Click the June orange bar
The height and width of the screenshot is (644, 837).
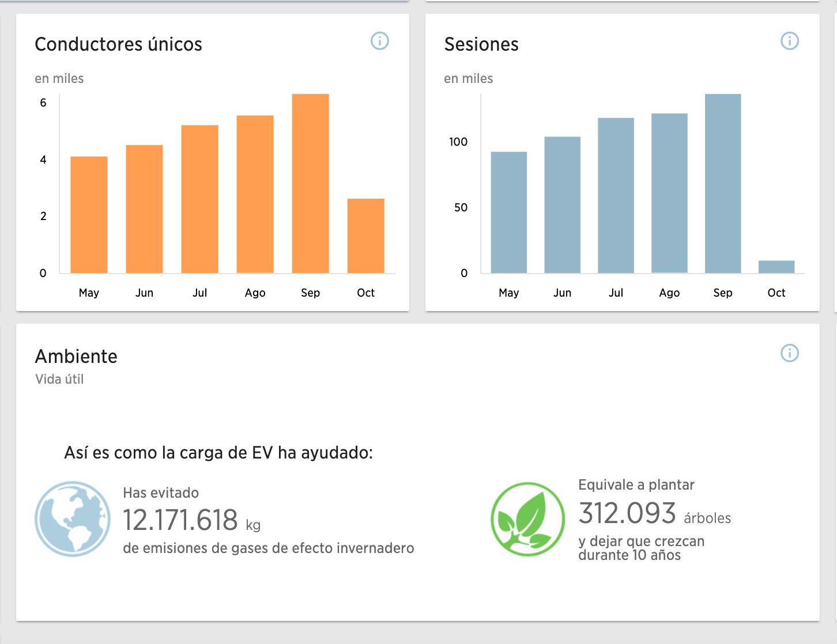144,209
